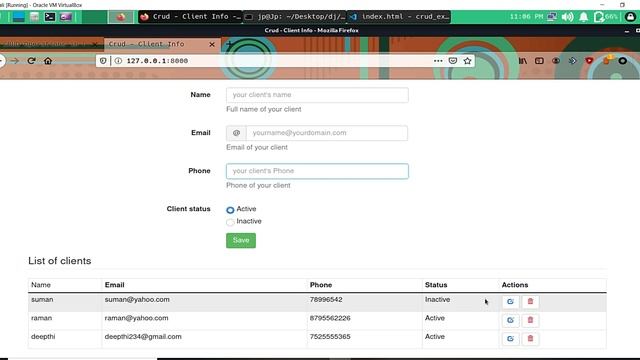Click the green Save button
The height and width of the screenshot is (360, 640).
pos(241,240)
